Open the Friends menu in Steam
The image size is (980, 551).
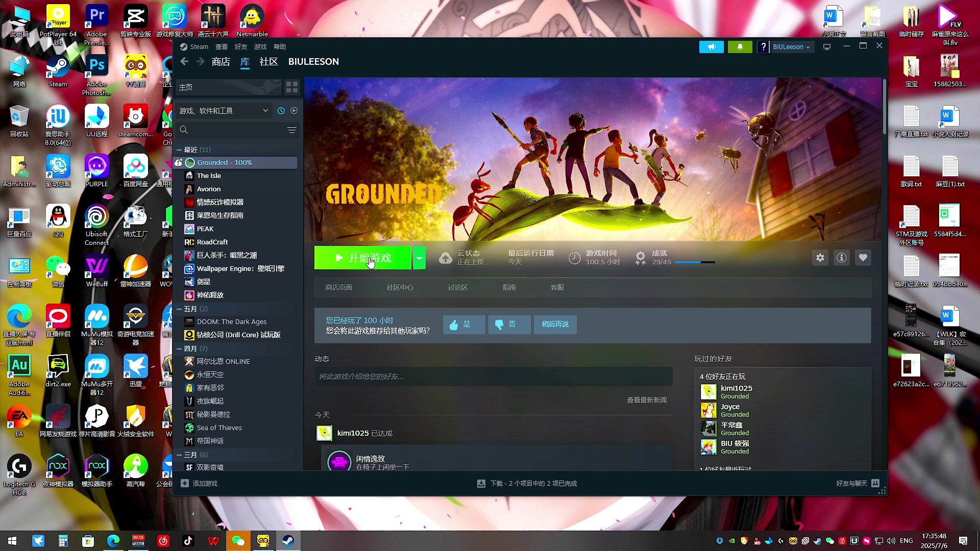coord(241,46)
